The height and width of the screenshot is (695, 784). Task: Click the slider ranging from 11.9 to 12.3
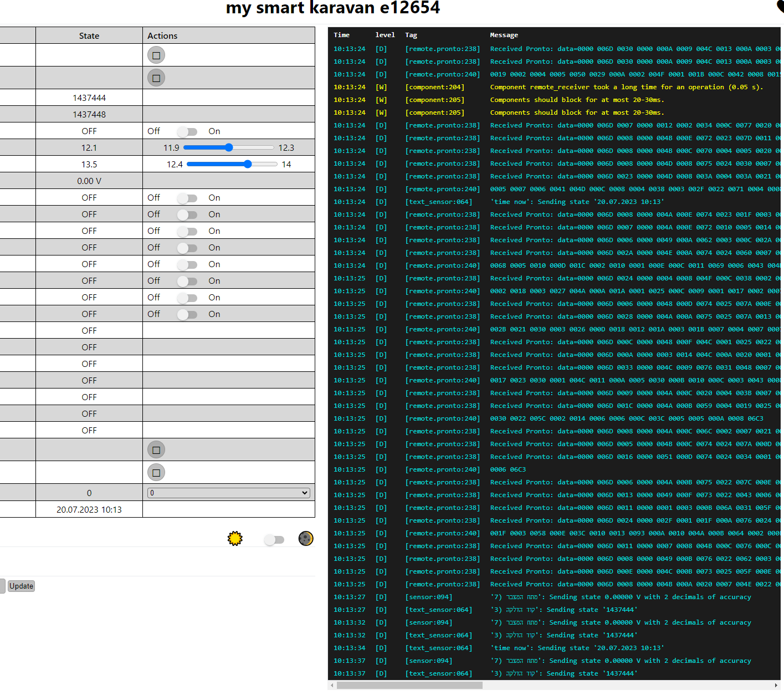pyautogui.click(x=228, y=147)
